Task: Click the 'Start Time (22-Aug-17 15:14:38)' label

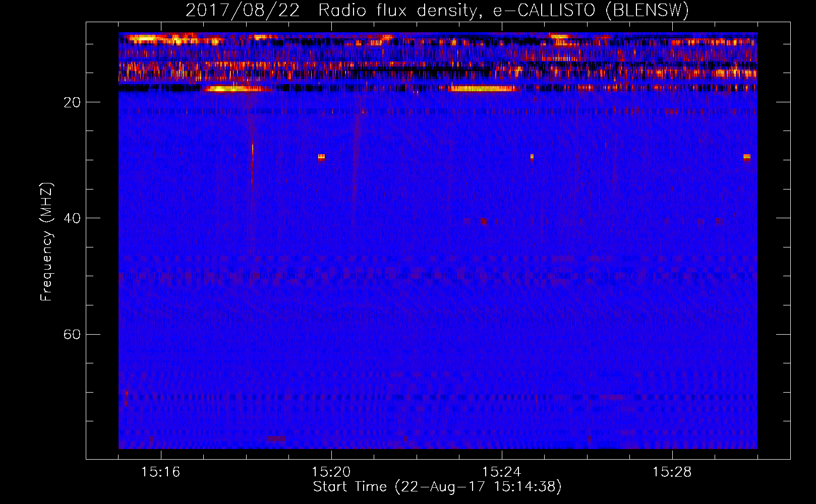Action: click(437, 487)
